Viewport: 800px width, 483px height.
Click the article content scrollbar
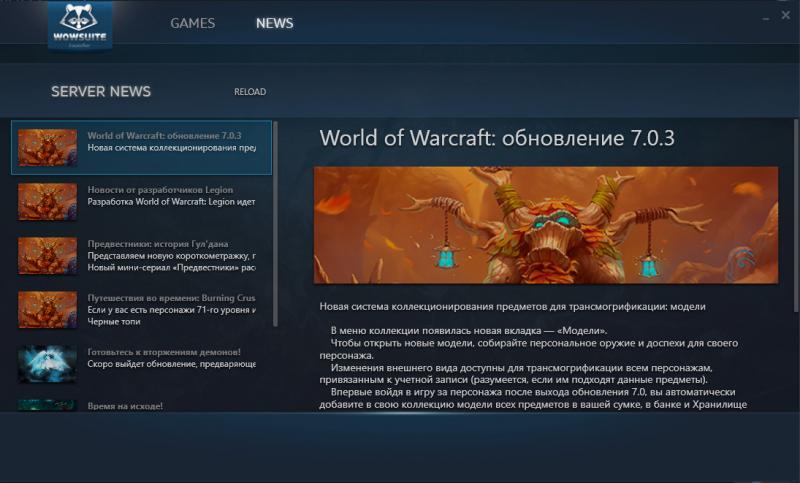pos(796,215)
